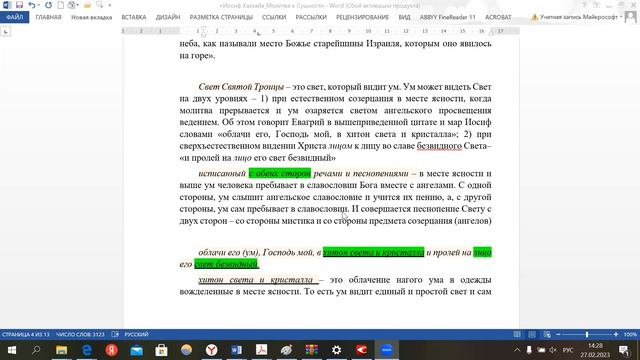
Task: Expand the print preview icon dropdown
Action: coord(78,5)
